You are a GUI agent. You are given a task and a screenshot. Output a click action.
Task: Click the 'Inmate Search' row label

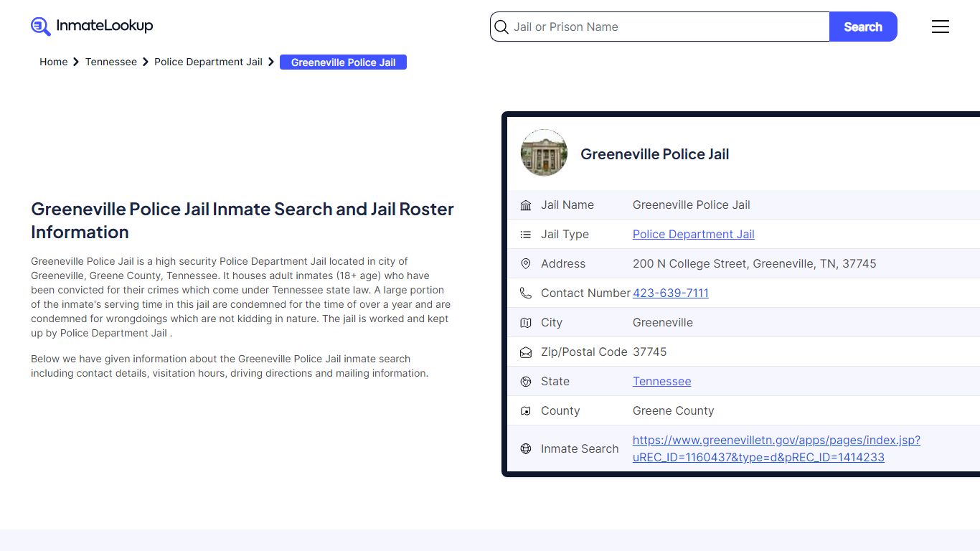(x=580, y=448)
